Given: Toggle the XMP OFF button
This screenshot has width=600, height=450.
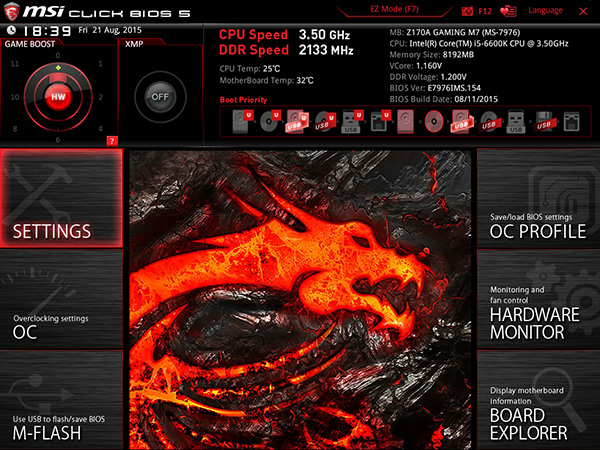Looking at the screenshot, I should point(158,96).
